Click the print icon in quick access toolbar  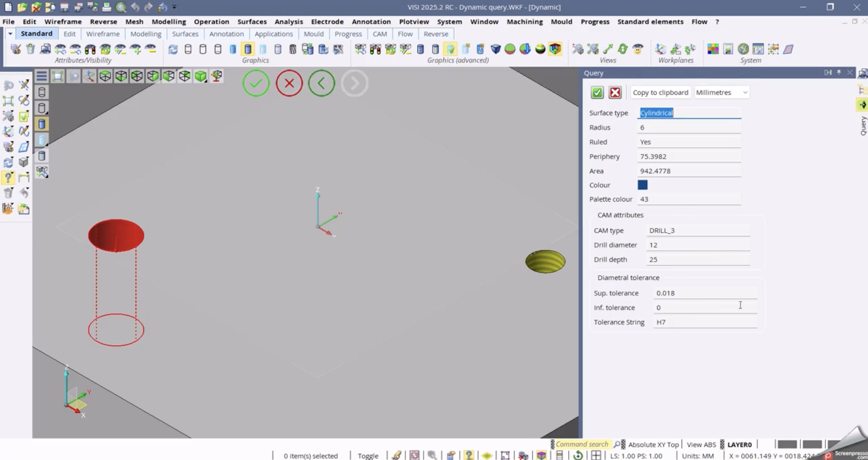point(106,7)
